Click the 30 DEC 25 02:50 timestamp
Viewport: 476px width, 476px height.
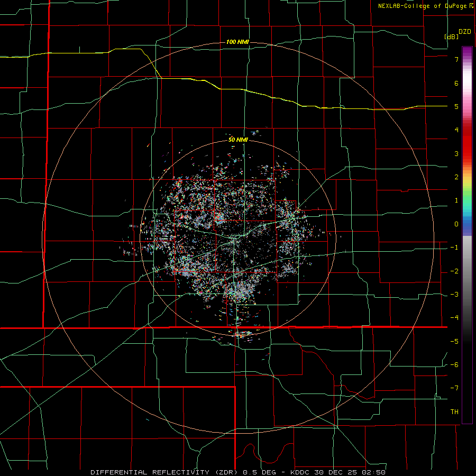(x=350, y=472)
